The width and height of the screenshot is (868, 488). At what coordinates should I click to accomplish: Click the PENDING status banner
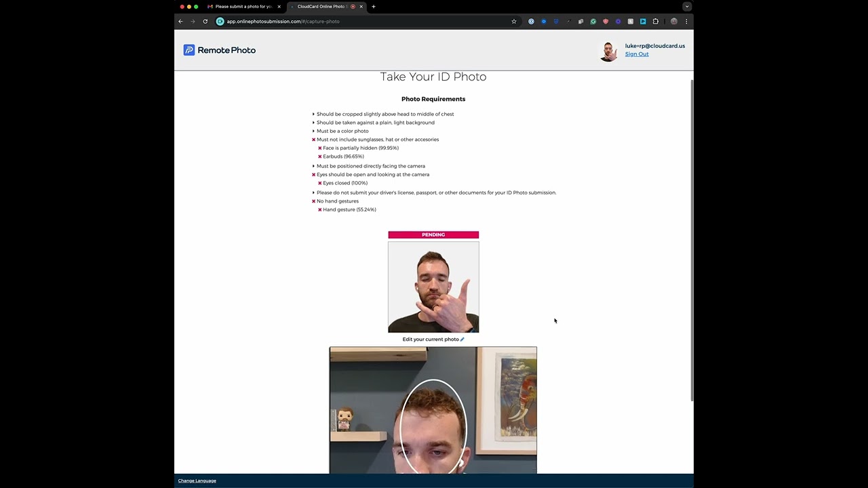tap(433, 235)
